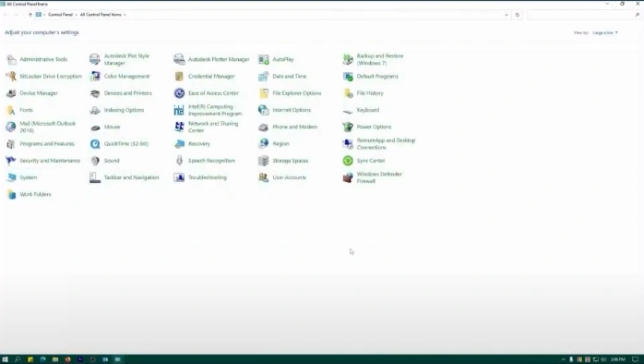Open the Sound speaker icon
644x364 pixels.
click(95, 161)
